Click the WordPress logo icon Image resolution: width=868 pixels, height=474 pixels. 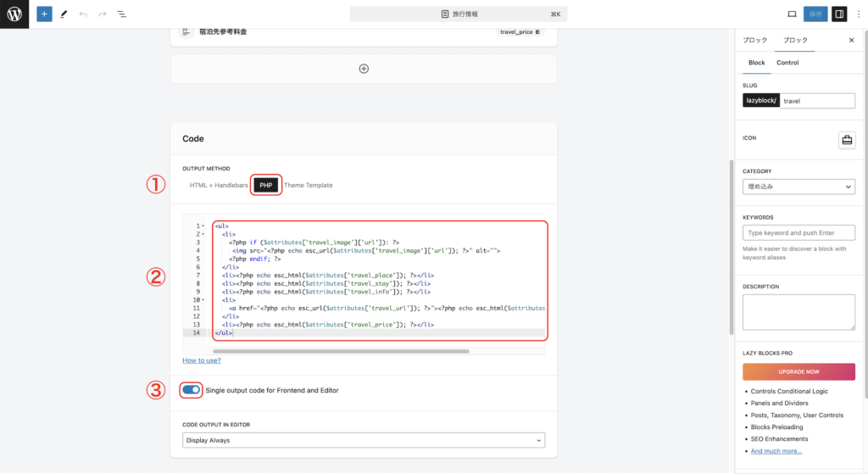point(14,14)
